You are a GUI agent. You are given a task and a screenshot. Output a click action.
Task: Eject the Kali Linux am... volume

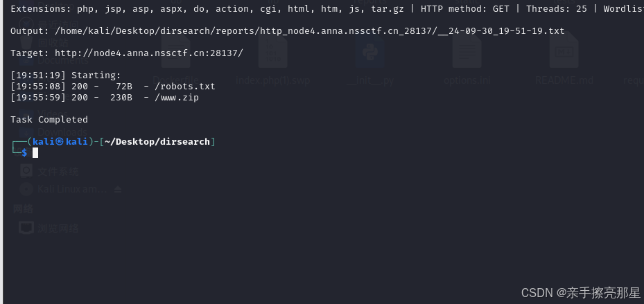pos(118,189)
